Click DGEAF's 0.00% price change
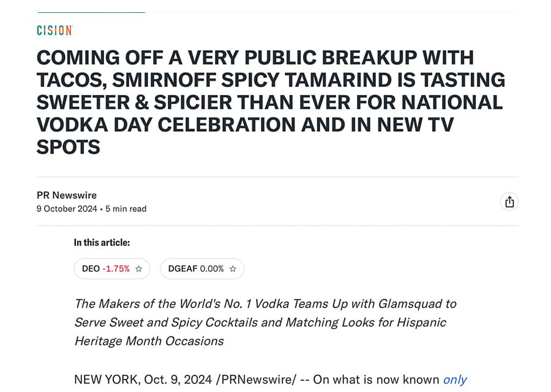551x392 pixels. tap(212, 269)
